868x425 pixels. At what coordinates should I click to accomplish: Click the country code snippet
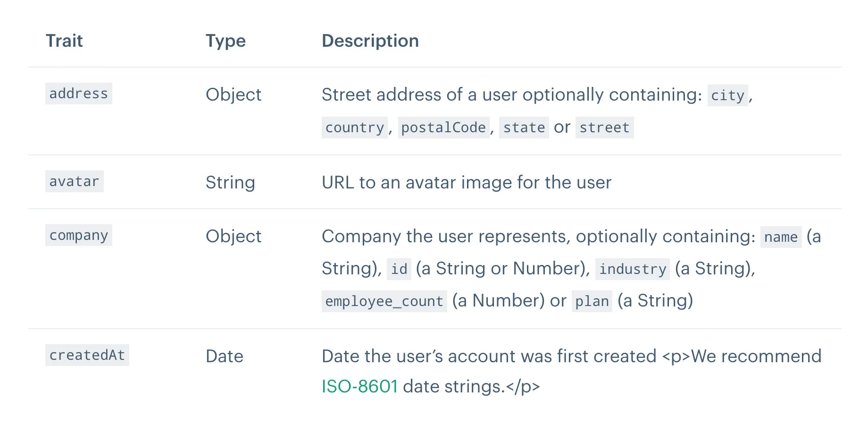click(355, 127)
